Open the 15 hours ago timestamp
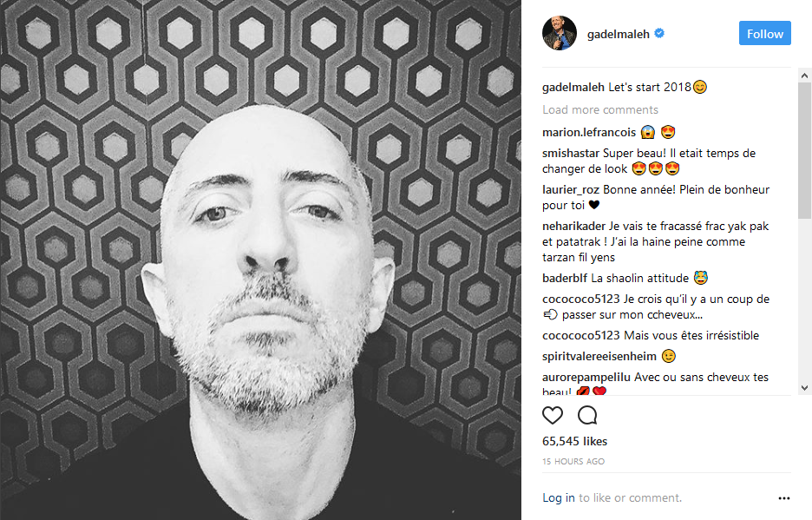This screenshot has height=520, width=812. point(573,462)
